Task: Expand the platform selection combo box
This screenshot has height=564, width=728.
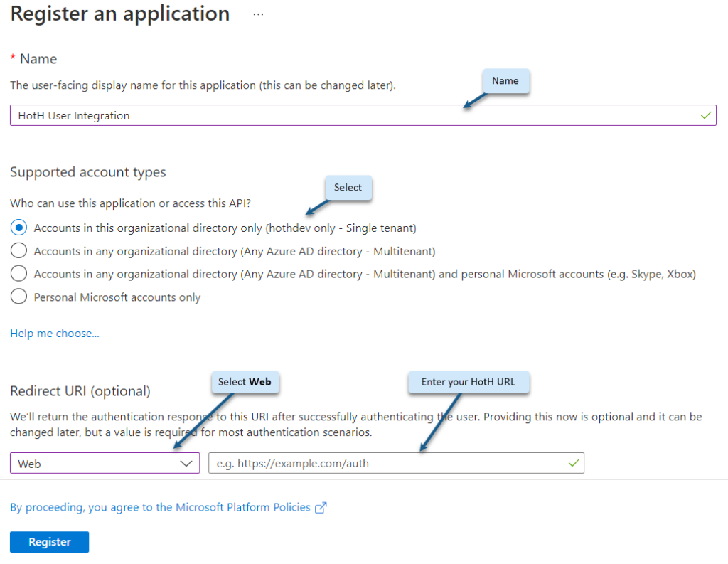Action: (103, 463)
